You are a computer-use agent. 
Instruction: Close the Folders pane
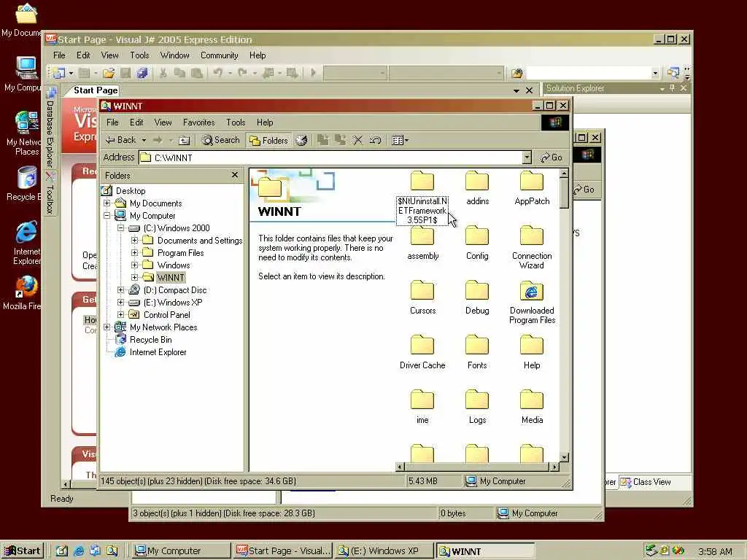click(x=234, y=175)
